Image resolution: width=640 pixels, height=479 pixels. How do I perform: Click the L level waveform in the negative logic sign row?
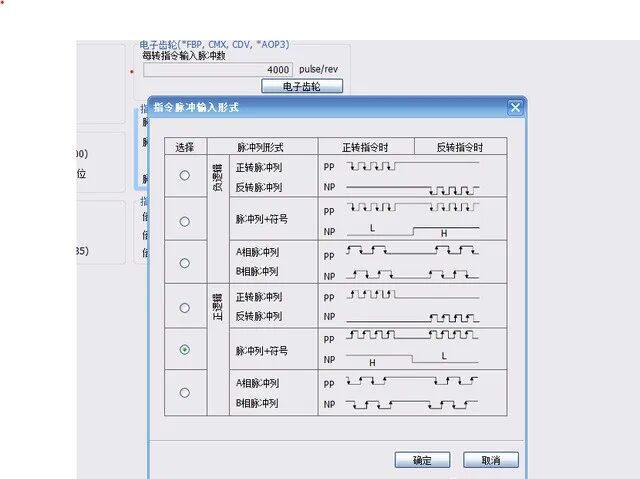tap(372, 228)
